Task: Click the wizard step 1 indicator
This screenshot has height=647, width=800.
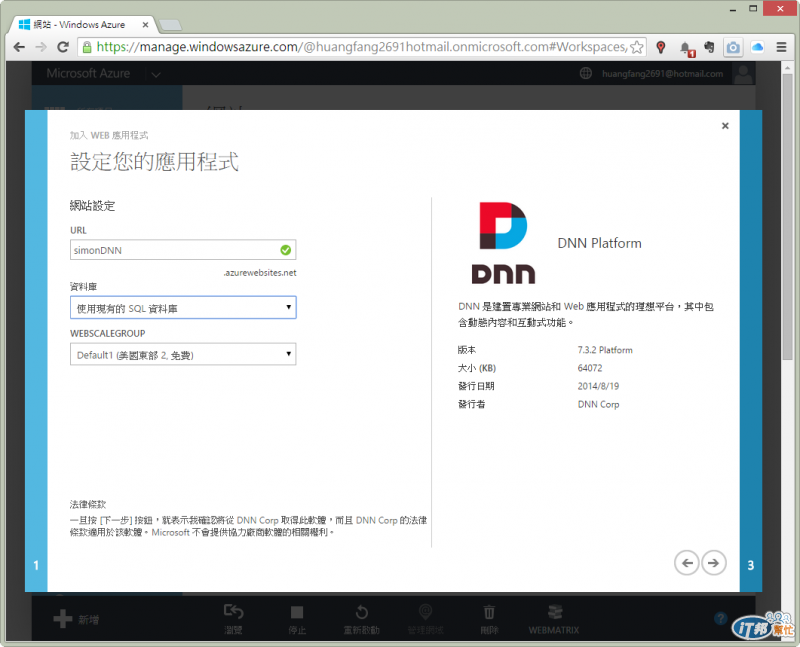Action: [x=36, y=565]
